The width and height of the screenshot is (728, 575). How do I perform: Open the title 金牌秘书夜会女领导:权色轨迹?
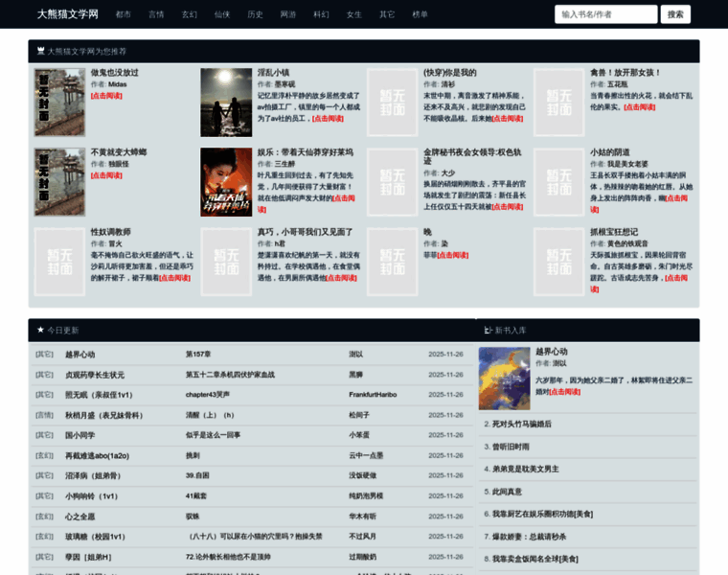point(472,156)
